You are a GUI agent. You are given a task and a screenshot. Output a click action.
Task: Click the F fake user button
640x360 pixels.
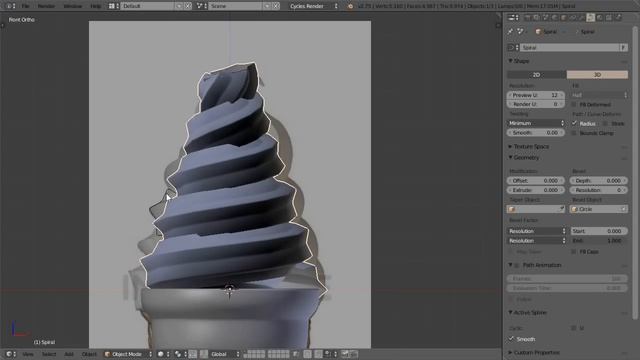(623, 47)
